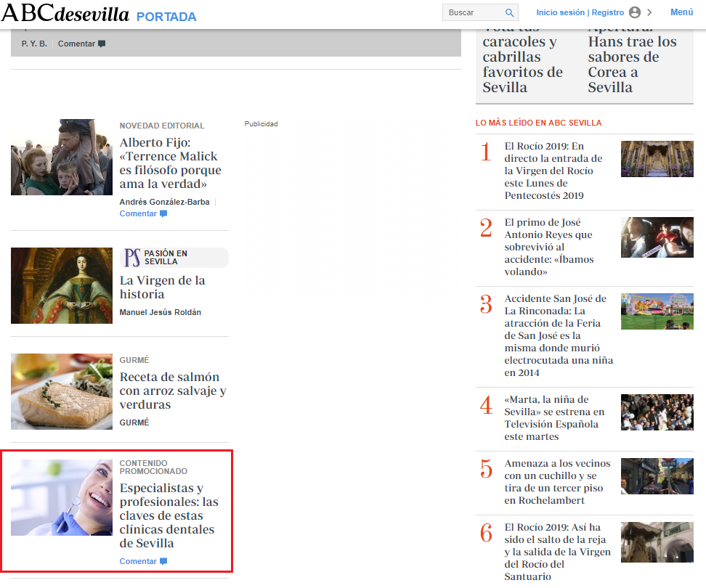Open the Menú navigation
Screen dimensions: 706x588
pyautogui.click(x=682, y=12)
